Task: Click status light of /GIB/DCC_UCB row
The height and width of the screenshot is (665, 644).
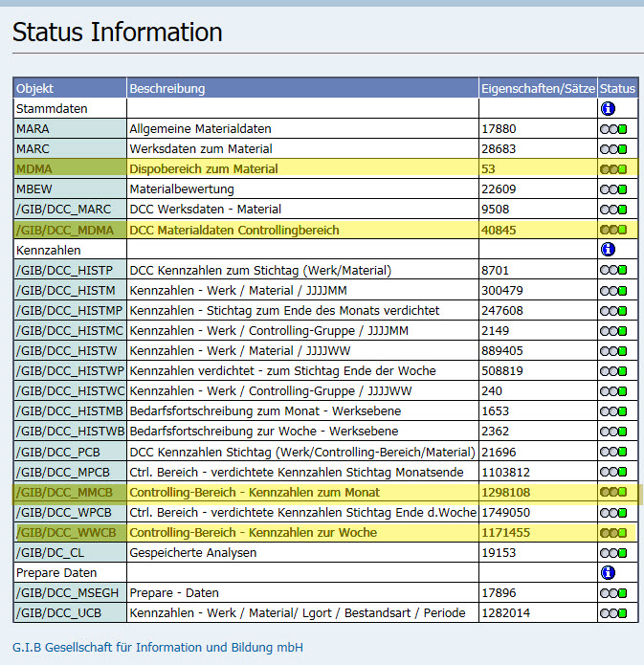Action: pyautogui.click(x=612, y=612)
